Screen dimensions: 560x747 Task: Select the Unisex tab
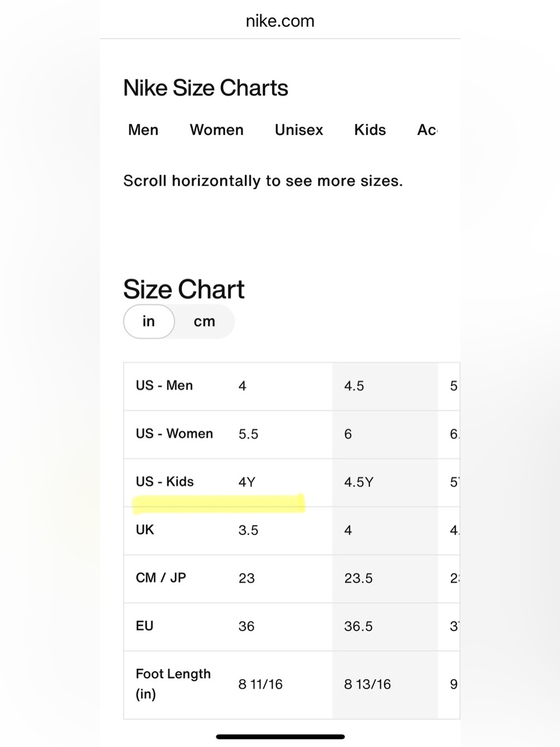point(299,130)
